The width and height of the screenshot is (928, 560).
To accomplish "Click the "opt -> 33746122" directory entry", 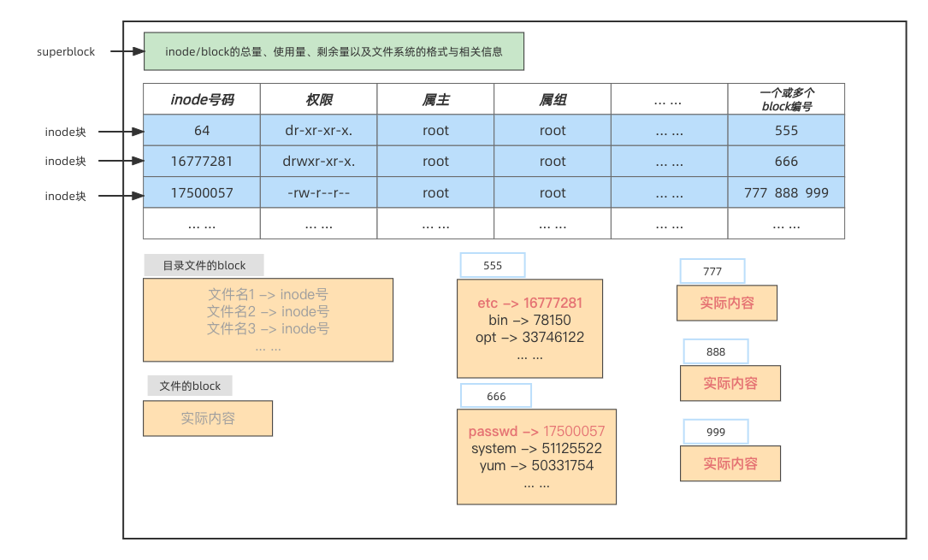I will point(529,338).
